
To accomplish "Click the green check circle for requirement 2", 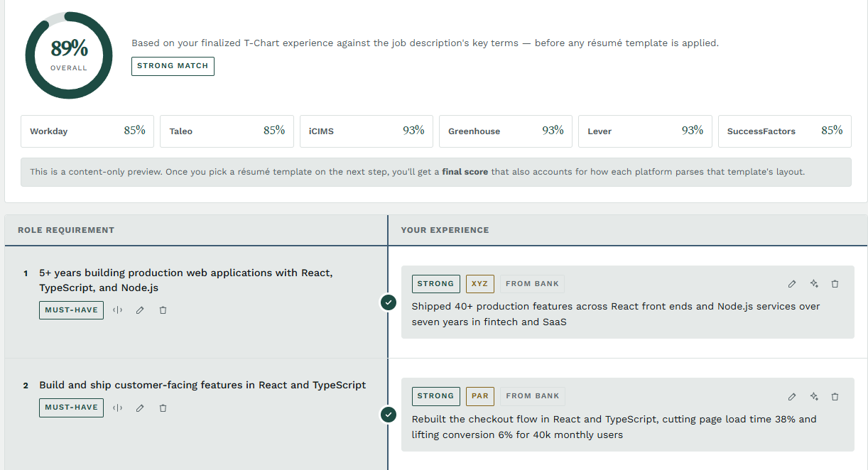I will pyautogui.click(x=388, y=415).
